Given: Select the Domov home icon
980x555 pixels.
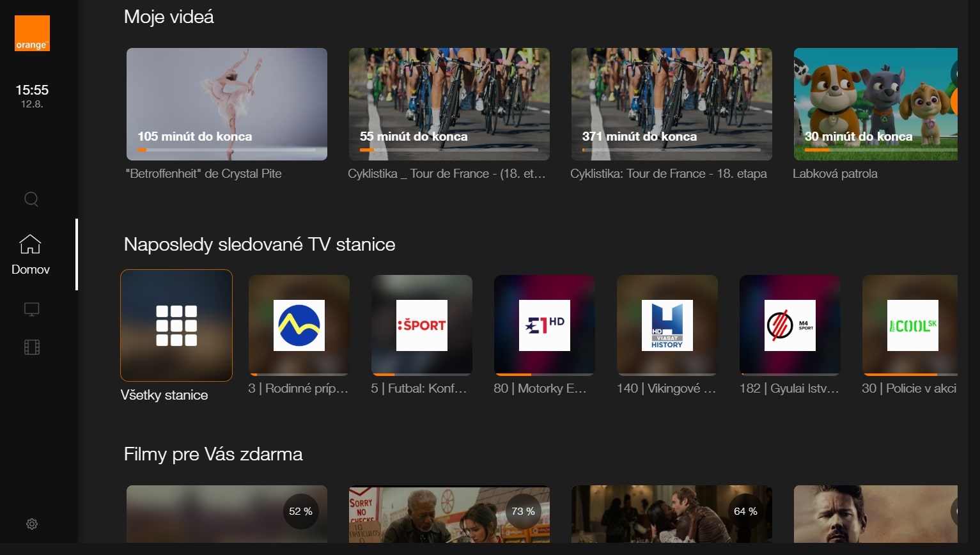Looking at the screenshot, I should point(30,244).
